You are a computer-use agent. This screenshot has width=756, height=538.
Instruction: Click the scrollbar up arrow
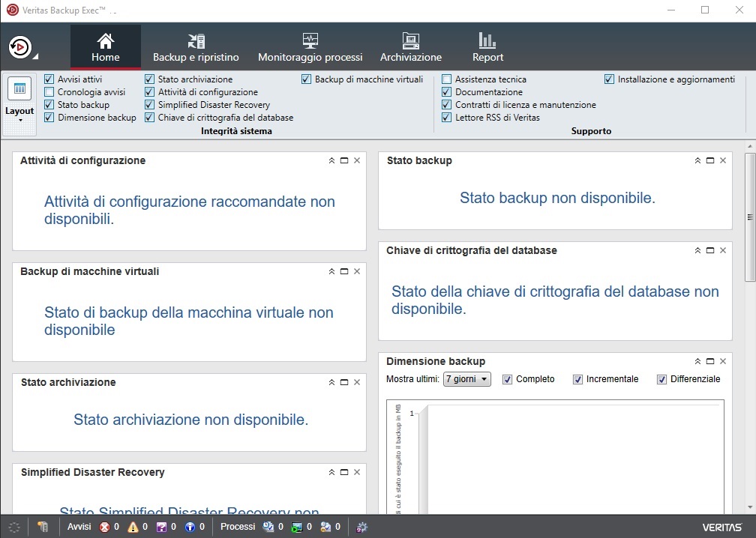tap(750, 145)
